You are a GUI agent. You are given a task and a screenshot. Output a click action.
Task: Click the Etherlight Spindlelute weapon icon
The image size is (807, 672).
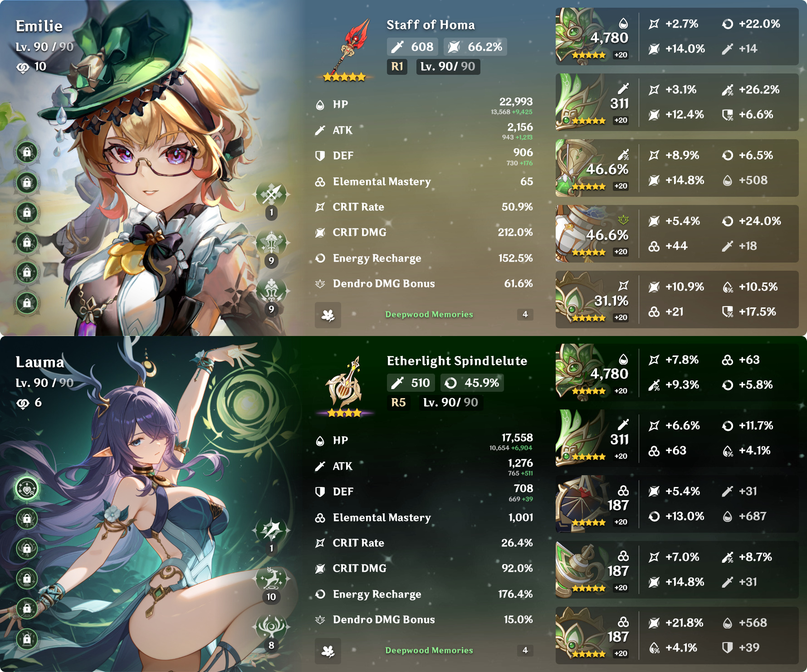pyautogui.click(x=344, y=385)
